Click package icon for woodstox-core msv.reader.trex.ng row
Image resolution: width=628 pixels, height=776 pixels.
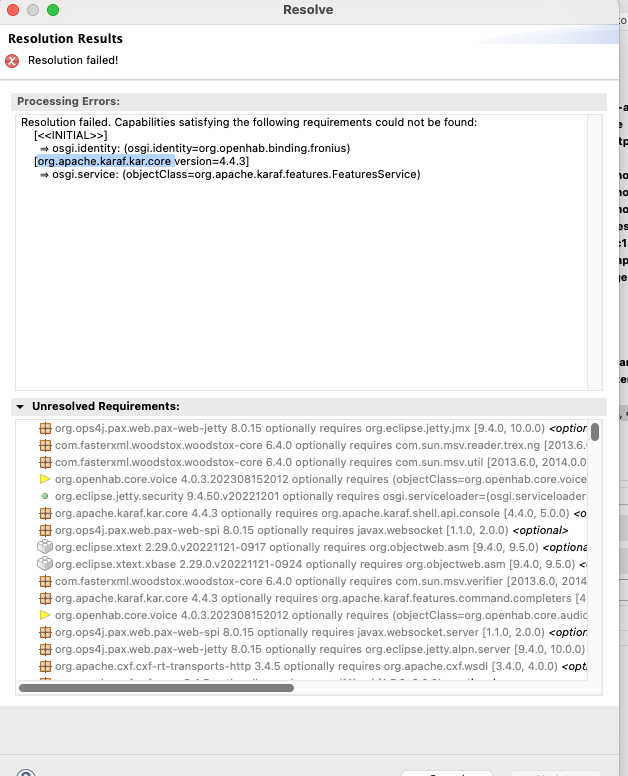pyautogui.click(x=45, y=445)
